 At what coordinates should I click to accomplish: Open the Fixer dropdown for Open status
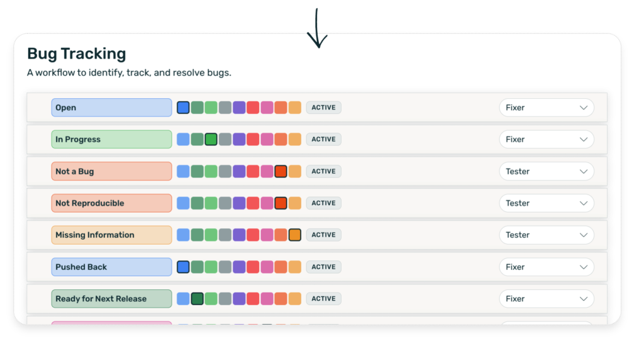(x=546, y=108)
